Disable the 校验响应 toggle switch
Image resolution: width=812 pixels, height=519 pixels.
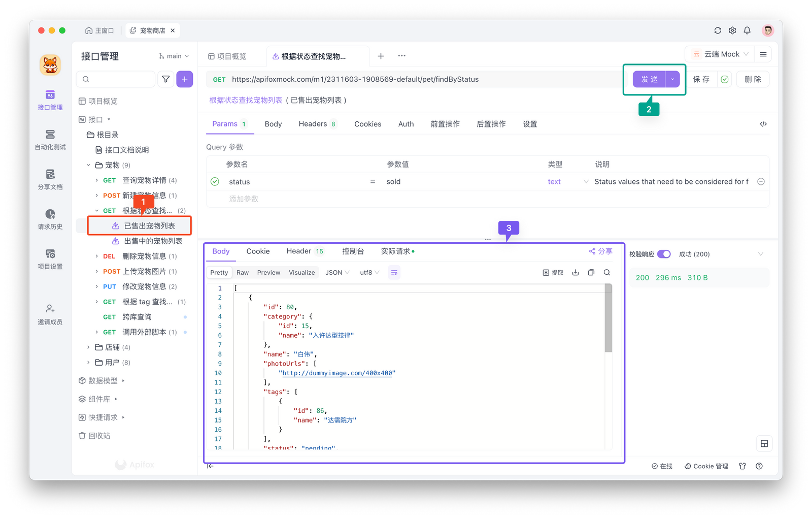pyautogui.click(x=665, y=254)
